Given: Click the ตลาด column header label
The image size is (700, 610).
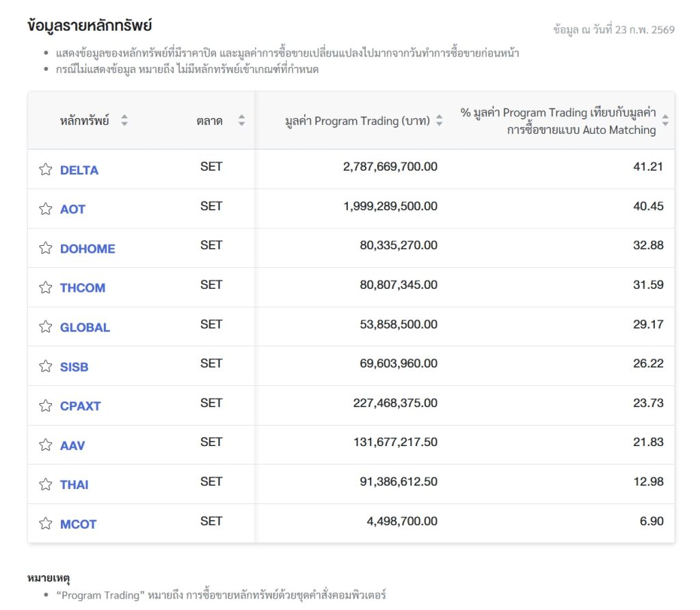Looking at the screenshot, I should 209,121.
